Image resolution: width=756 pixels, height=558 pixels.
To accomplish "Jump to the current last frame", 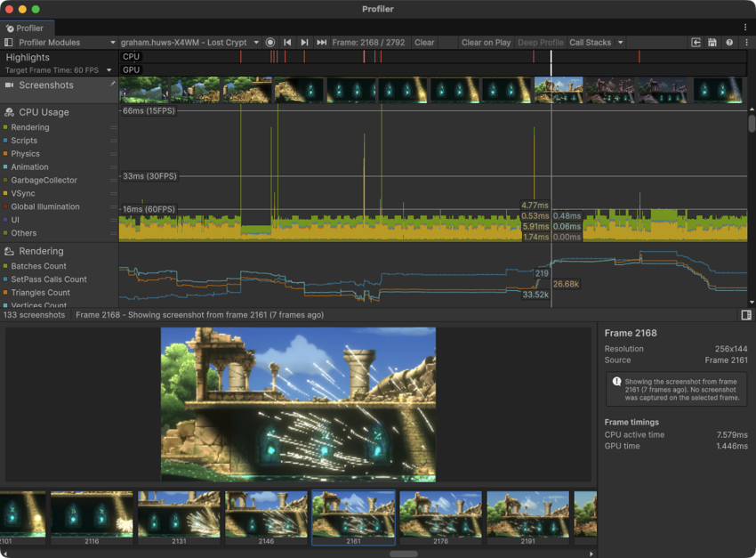I will point(322,43).
